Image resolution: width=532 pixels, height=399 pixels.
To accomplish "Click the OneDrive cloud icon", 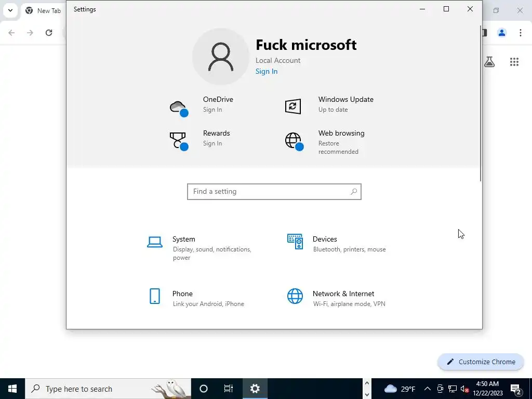I will point(179,108).
